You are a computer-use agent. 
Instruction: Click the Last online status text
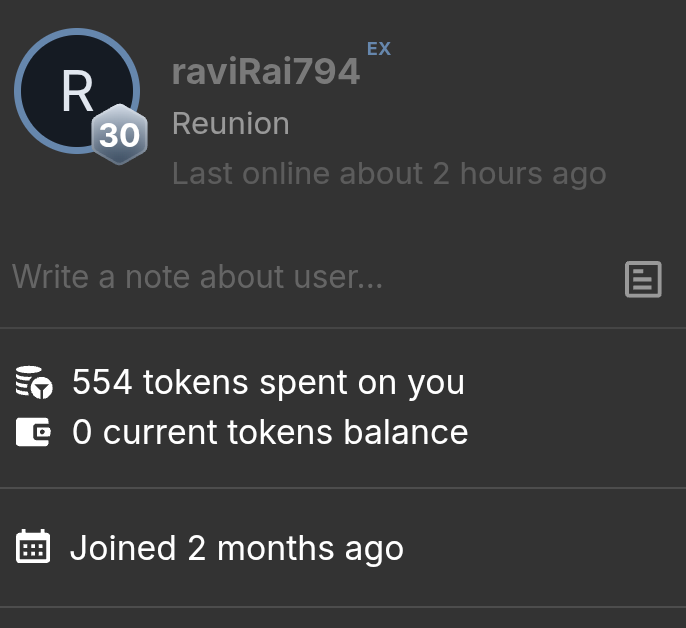point(388,174)
